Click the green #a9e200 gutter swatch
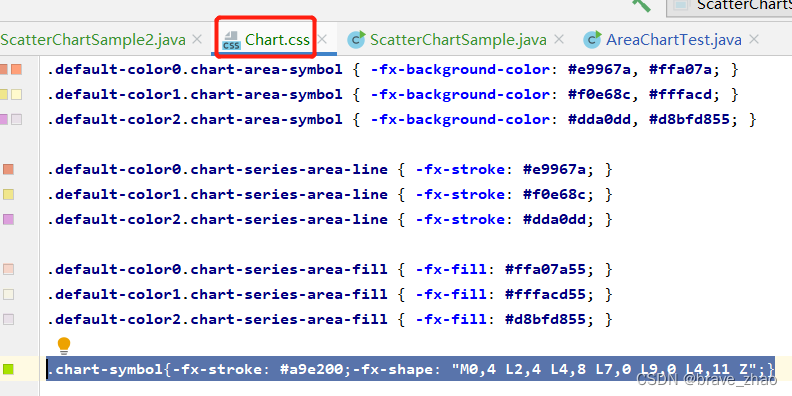Screen dimensions: 792x396 pos(8,369)
